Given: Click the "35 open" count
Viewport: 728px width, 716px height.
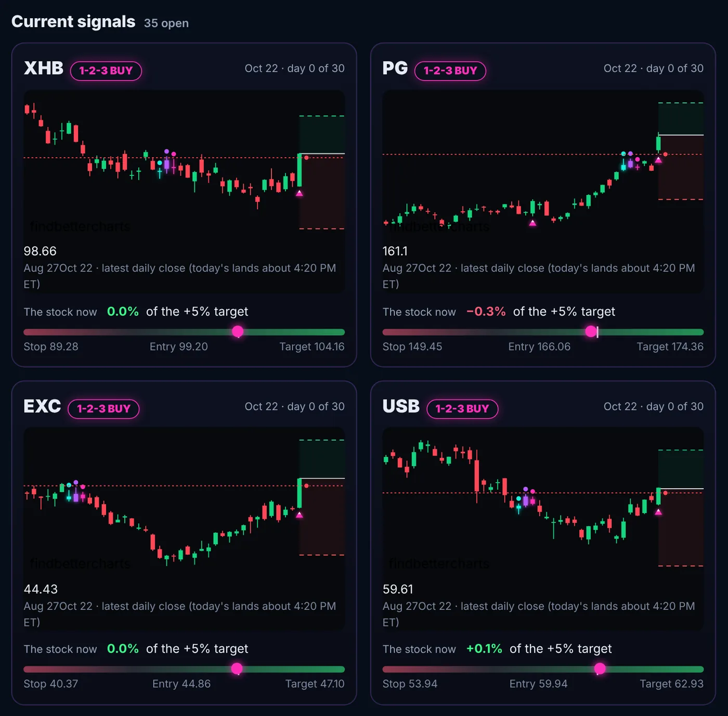Looking at the screenshot, I should 166,23.
